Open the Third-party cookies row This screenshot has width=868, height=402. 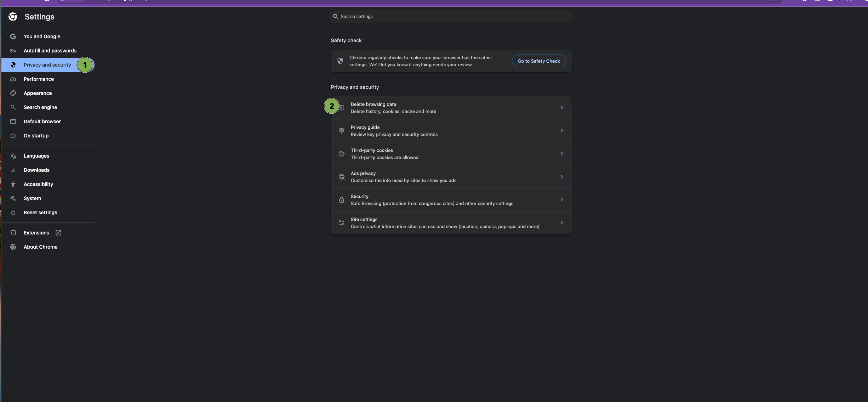(x=451, y=154)
